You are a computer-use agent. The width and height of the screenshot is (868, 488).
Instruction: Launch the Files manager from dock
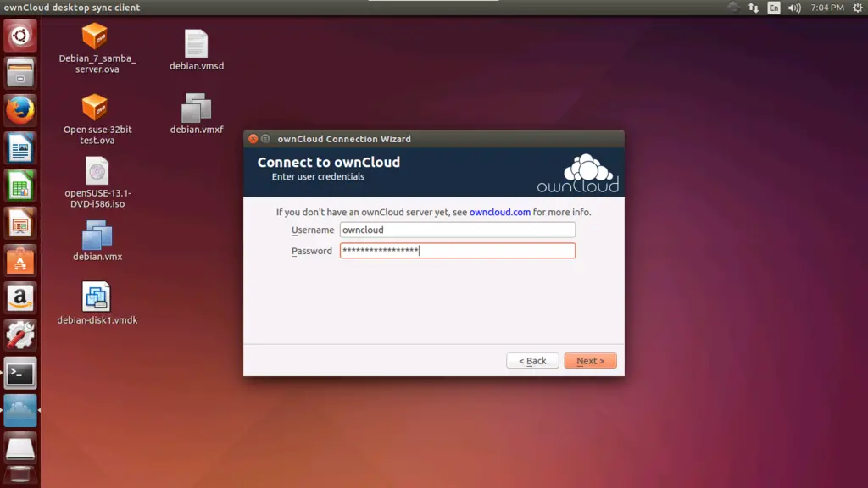pos(20,73)
